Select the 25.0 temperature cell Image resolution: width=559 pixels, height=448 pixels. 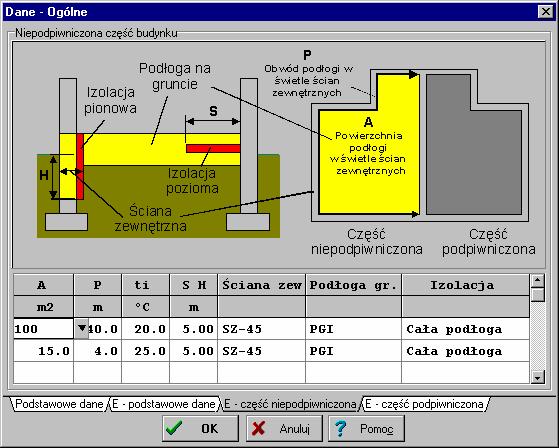coord(145,351)
